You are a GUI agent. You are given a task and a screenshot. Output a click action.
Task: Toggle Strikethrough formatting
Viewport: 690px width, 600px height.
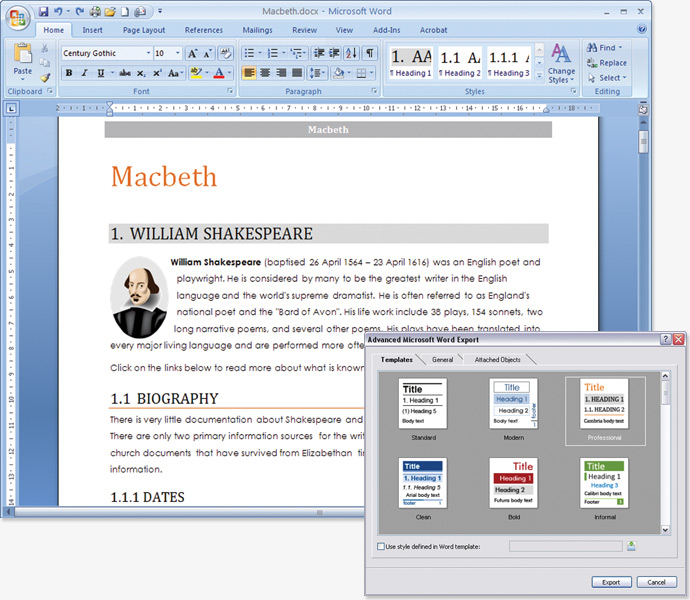point(125,73)
